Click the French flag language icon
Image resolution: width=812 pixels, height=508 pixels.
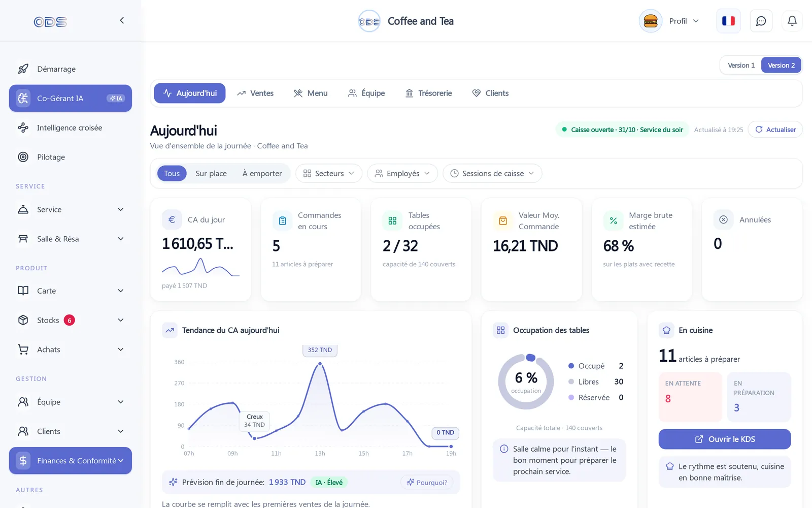click(x=728, y=21)
